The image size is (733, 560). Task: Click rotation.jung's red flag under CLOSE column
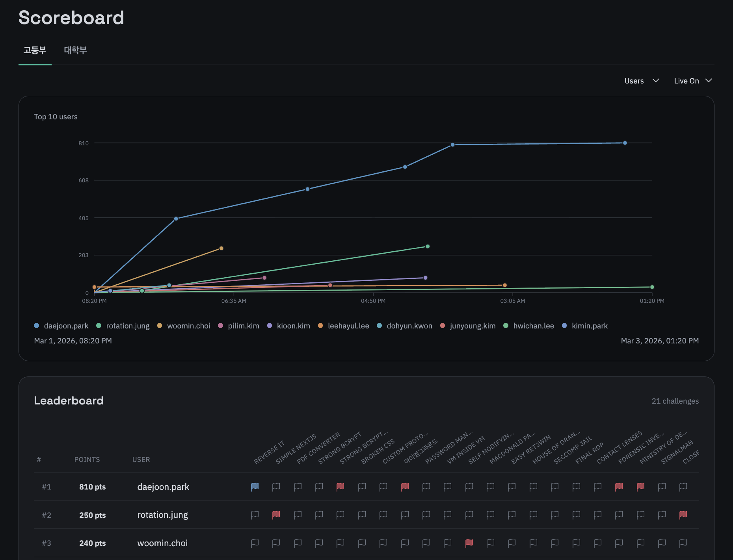(683, 515)
